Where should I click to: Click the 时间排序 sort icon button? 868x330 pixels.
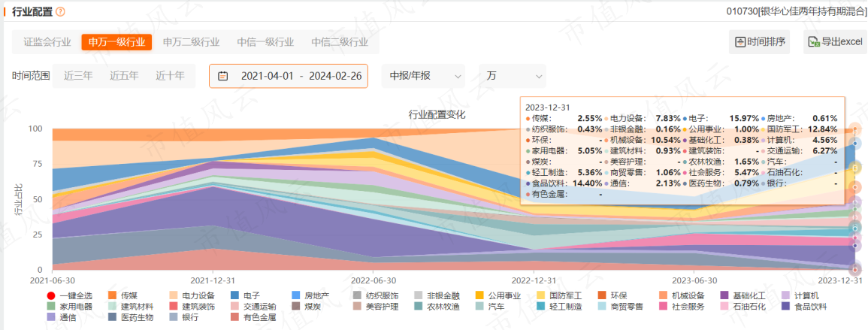coord(759,42)
